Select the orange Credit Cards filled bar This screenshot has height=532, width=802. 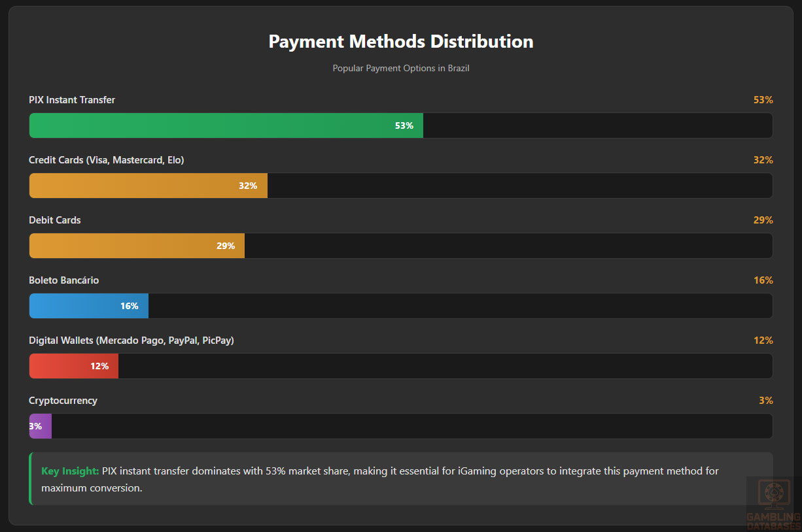coord(148,186)
